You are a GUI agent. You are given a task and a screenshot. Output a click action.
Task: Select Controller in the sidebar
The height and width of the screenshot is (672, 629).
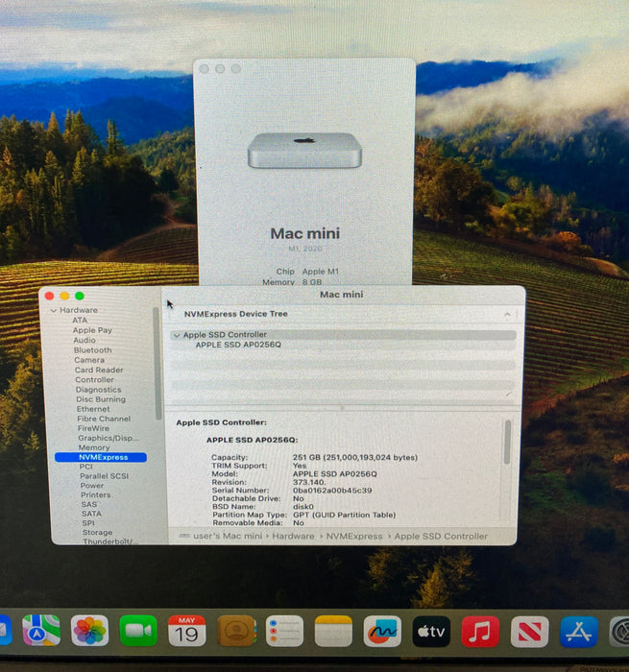coord(94,380)
